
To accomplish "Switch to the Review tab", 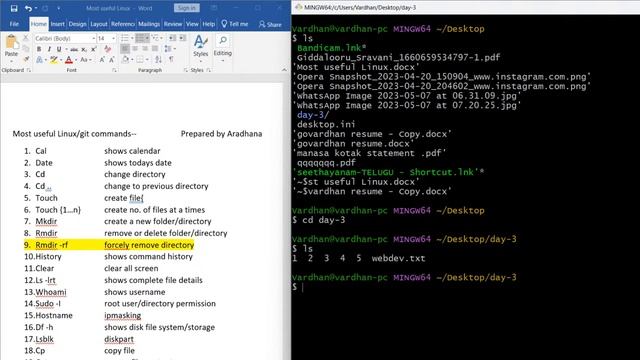I will [x=173, y=24].
